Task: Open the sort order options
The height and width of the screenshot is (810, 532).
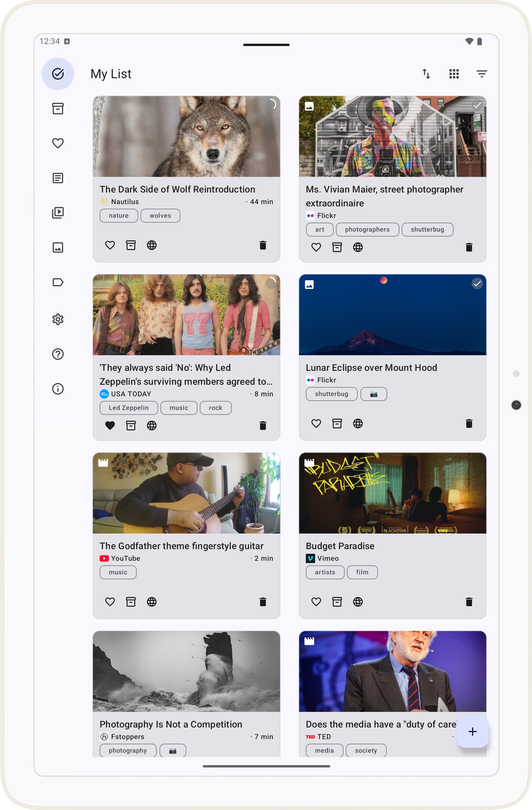Action: (x=426, y=74)
